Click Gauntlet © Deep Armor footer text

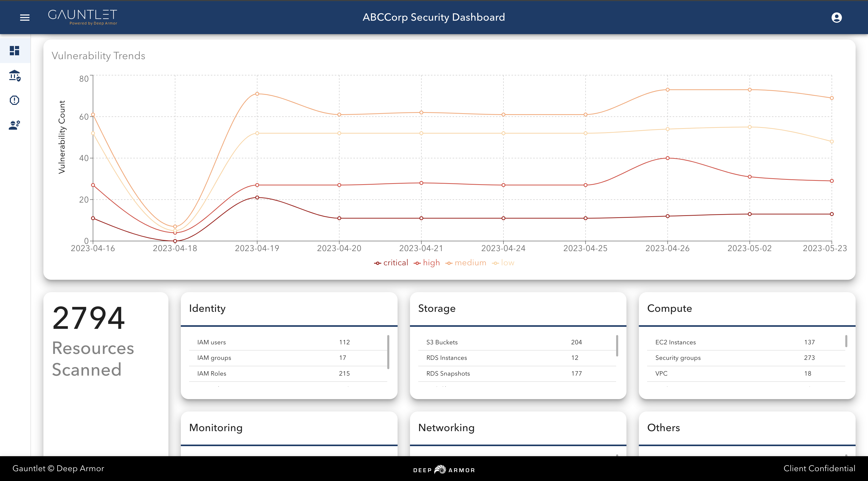tap(58, 469)
